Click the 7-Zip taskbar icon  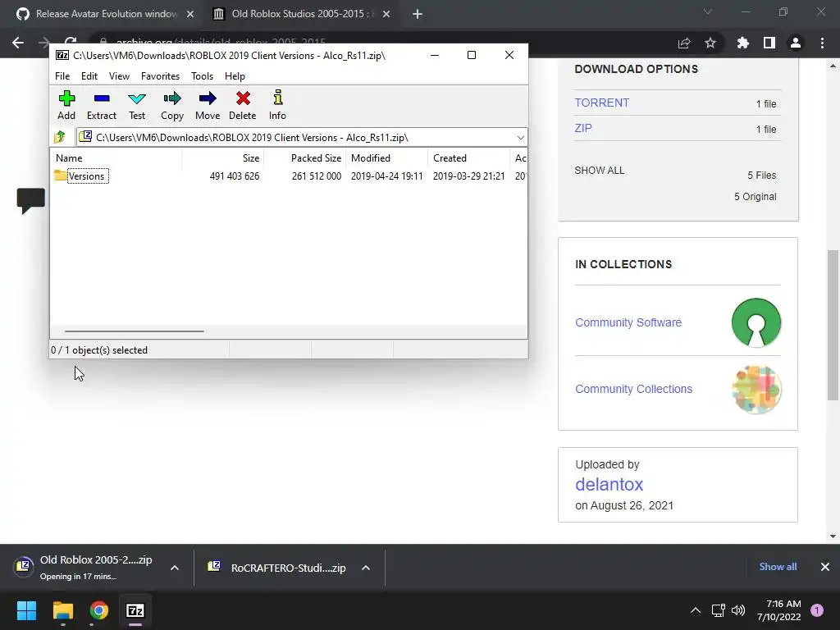click(135, 610)
